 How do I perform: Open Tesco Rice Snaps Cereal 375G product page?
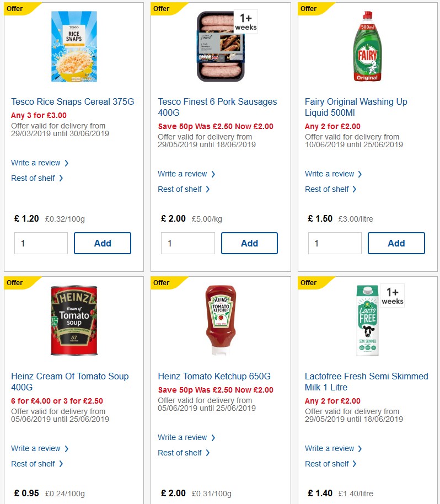tap(73, 101)
